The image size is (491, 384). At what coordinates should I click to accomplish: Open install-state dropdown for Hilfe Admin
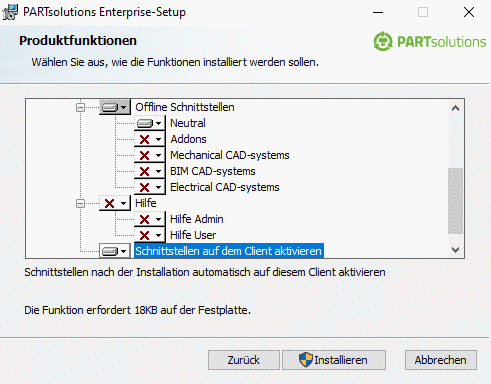tap(150, 219)
